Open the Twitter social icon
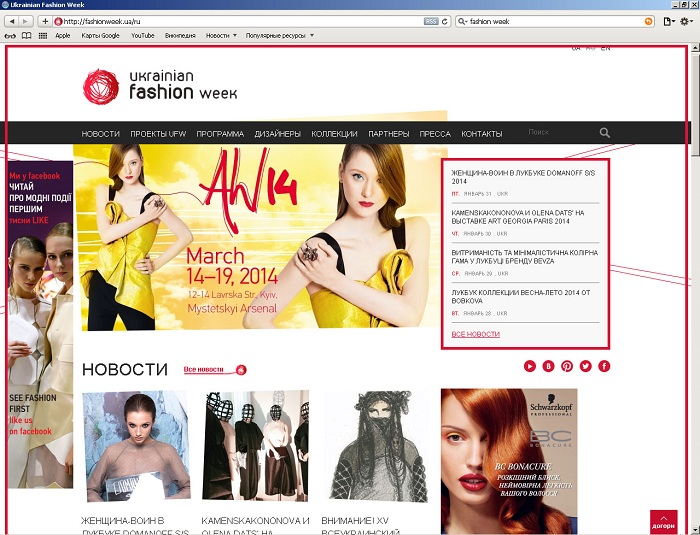Screen dimensions: 700x535 pos(585,366)
